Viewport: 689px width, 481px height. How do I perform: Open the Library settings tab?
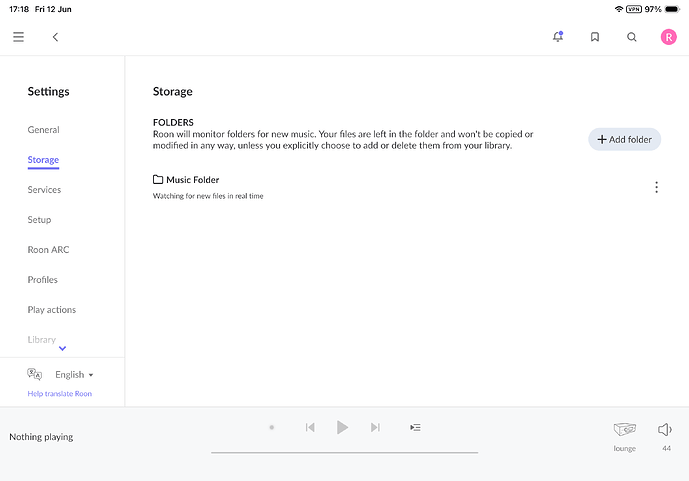click(x=42, y=340)
